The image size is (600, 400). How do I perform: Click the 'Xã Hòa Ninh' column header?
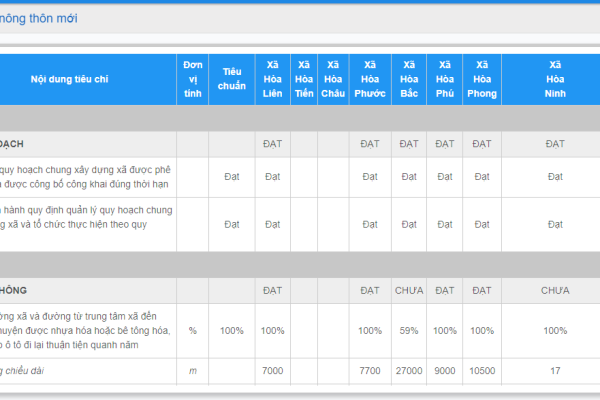(x=555, y=79)
